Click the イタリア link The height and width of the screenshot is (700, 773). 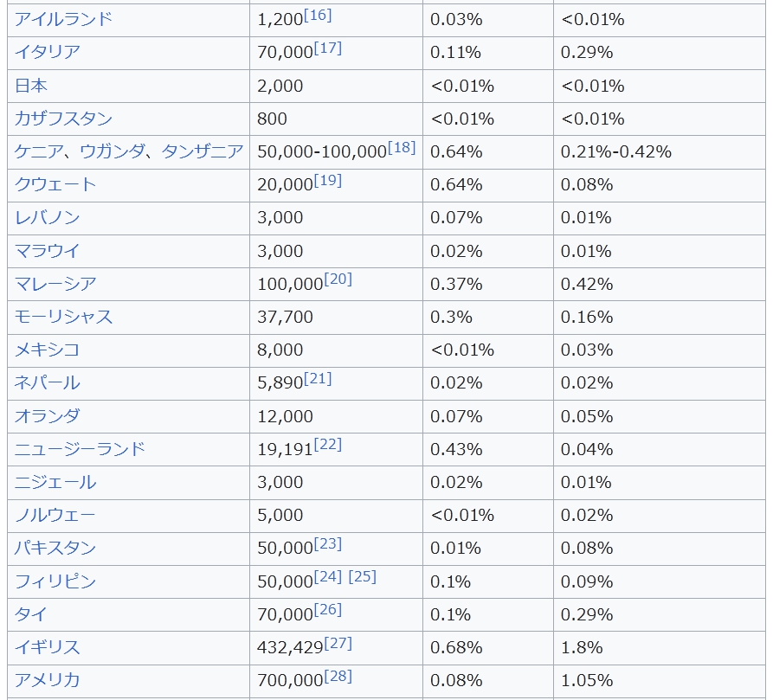pos(48,52)
